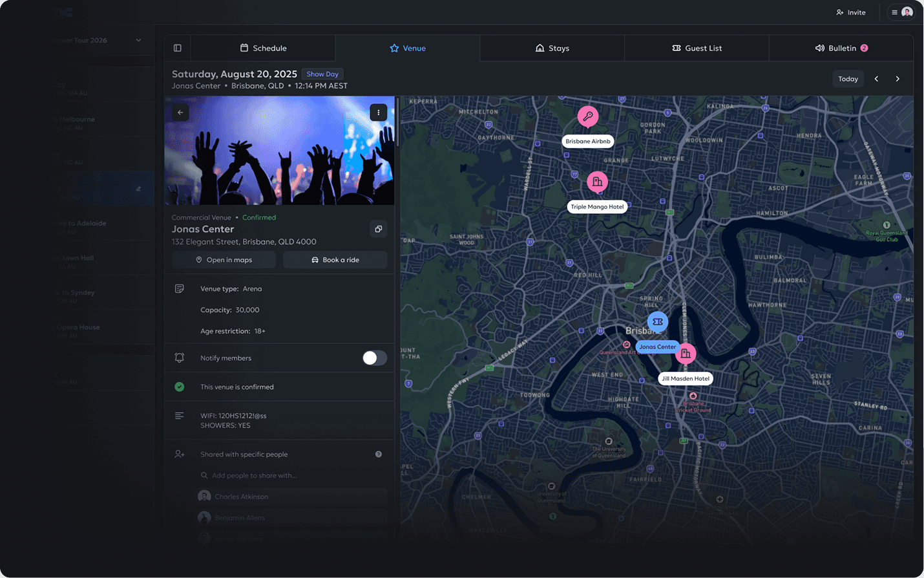Expand the Summer Tour 2026 dropdown
The width and height of the screenshot is (924, 578).
(138, 40)
